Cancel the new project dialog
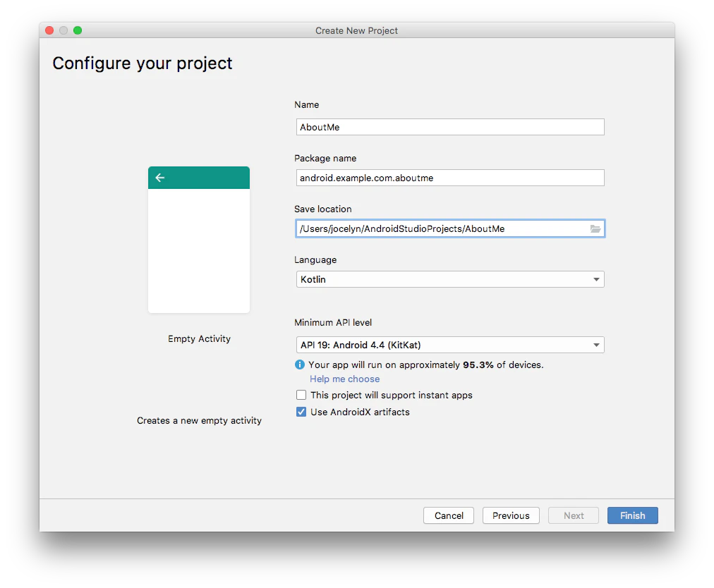This screenshot has width=714, height=588. coord(449,515)
